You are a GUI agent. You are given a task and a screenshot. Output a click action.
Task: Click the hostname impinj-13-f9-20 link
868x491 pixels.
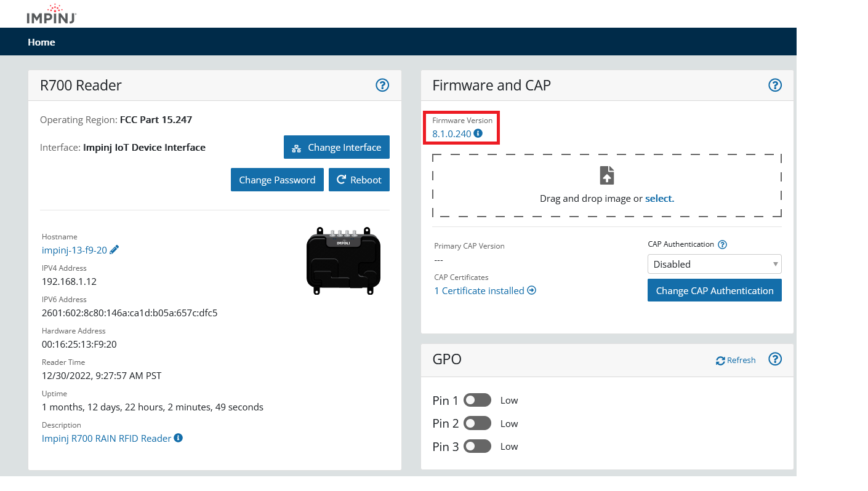(x=74, y=250)
